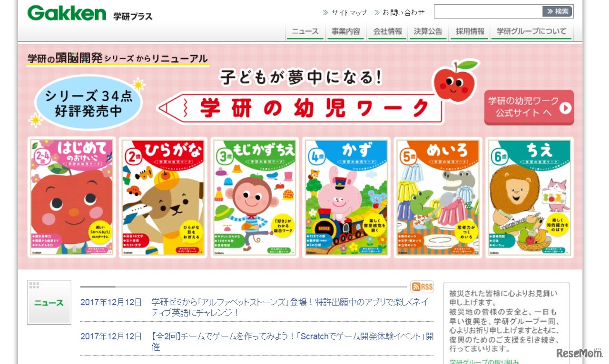
Task: Select the ひらがな workbook cover
Action: (163, 197)
